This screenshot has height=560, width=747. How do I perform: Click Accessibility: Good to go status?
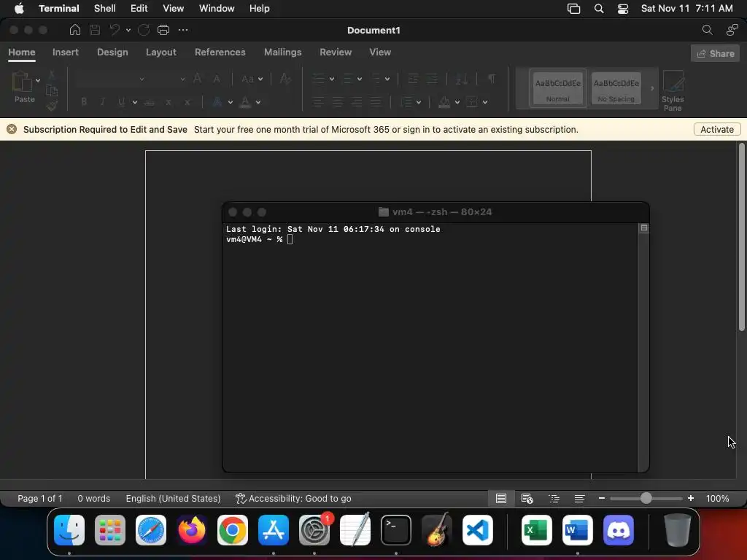pos(293,499)
